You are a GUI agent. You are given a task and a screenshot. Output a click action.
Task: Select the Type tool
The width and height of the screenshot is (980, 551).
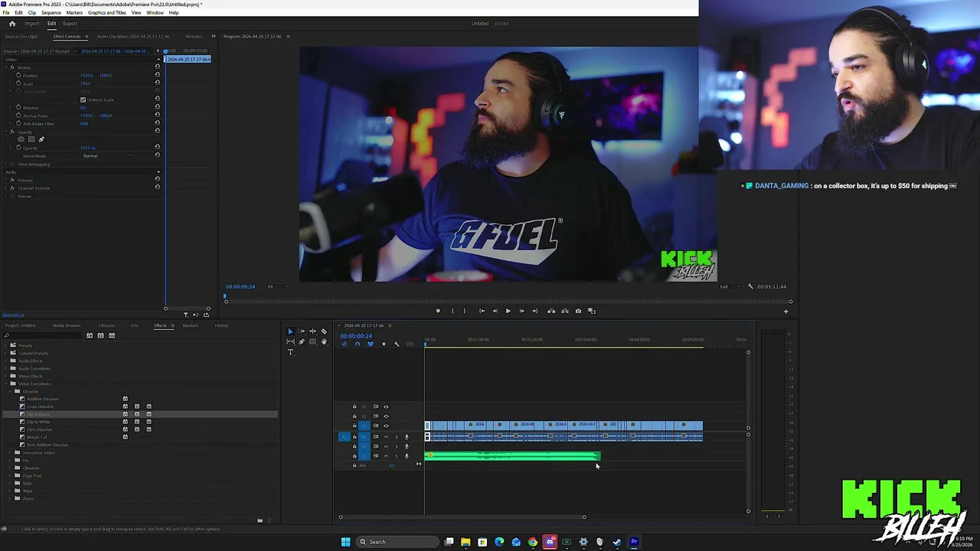click(290, 352)
